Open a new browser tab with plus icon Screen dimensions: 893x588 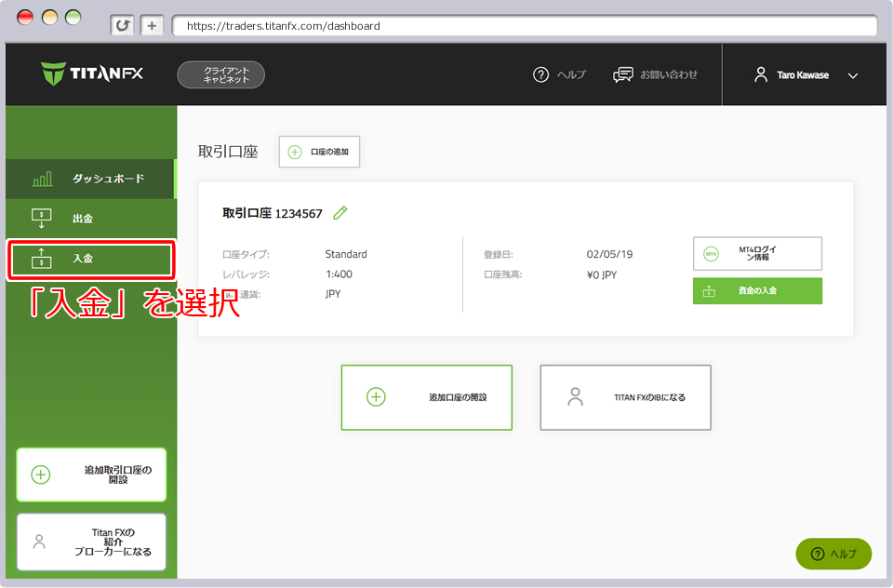[153, 26]
